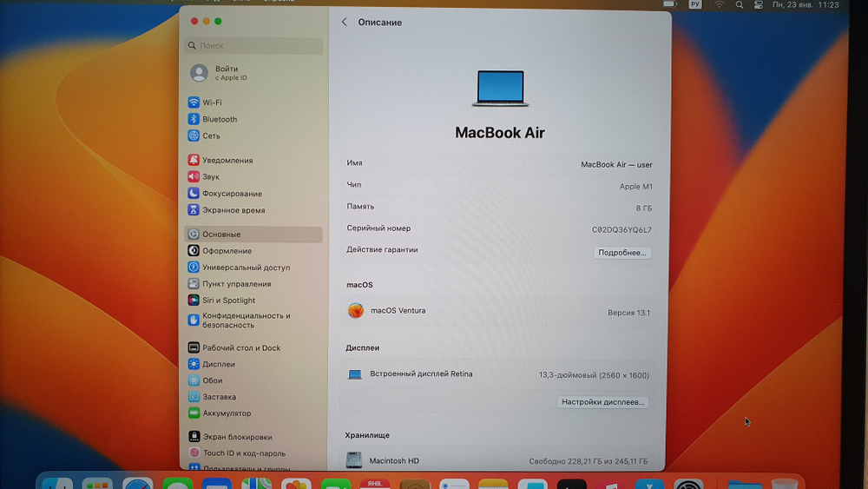Image resolution: width=868 pixels, height=489 pixels.
Task: Open Wi-Fi settings in sidebar
Action: pyautogui.click(x=205, y=102)
